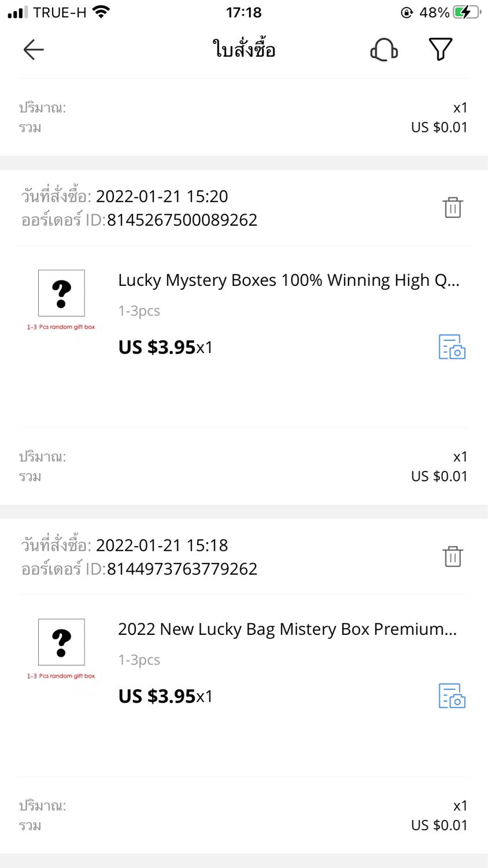Tap order date 2022-01-21 15:20
The image size is (488, 868).
[162, 196]
